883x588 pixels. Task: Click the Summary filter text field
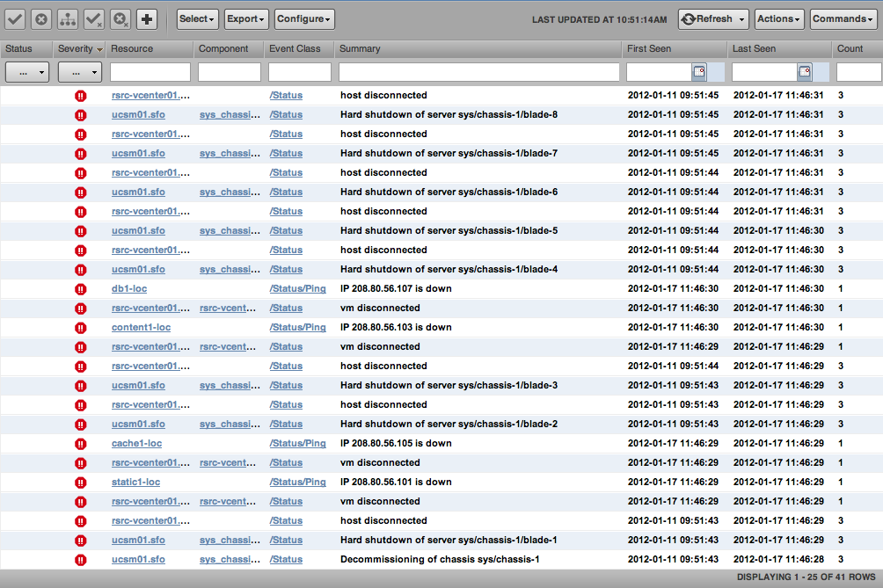(478, 72)
